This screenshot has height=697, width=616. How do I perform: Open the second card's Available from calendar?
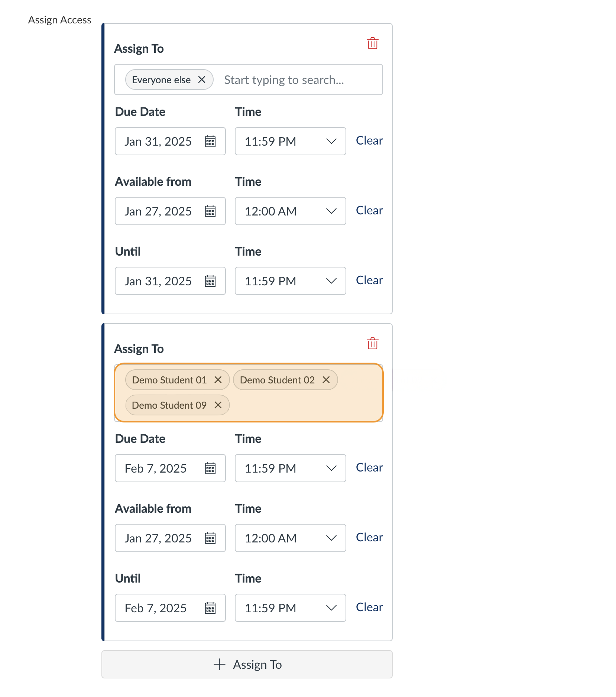tap(210, 538)
